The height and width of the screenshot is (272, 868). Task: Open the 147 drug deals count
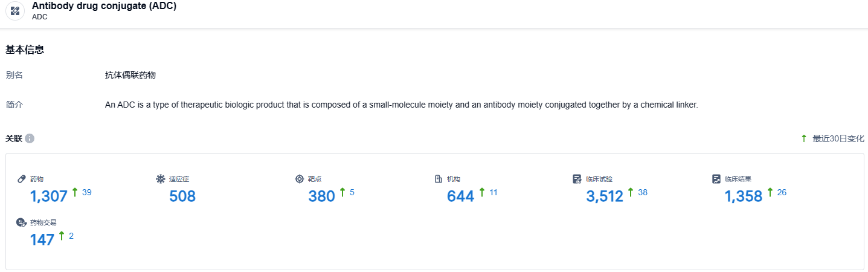coord(42,240)
